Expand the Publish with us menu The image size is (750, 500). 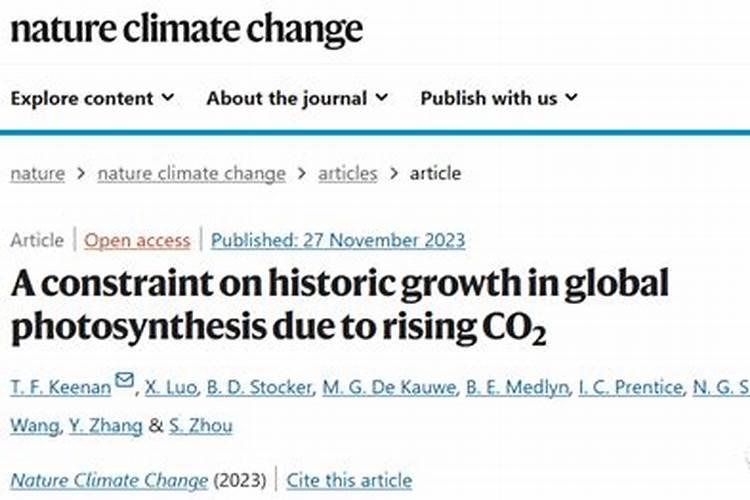[499, 98]
